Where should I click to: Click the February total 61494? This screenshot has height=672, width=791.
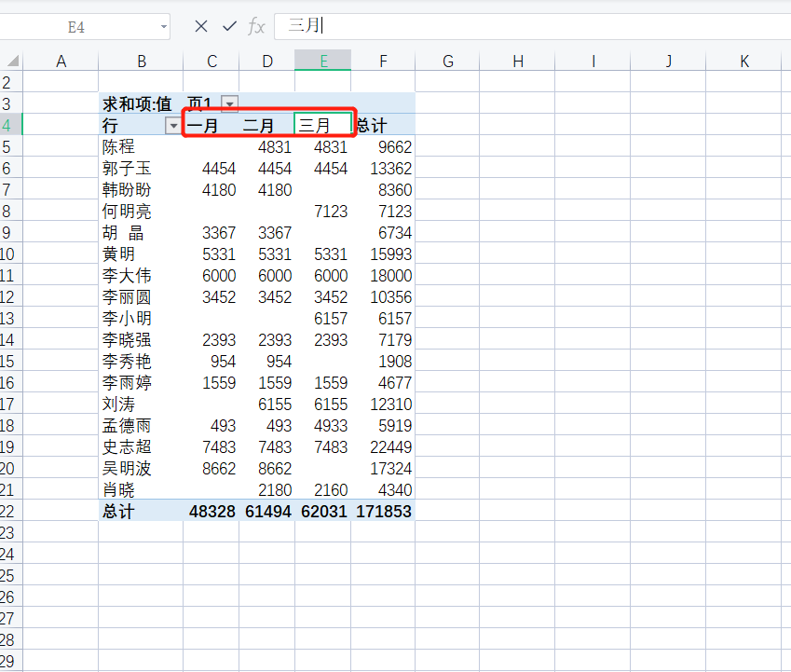click(x=268, y=511)
